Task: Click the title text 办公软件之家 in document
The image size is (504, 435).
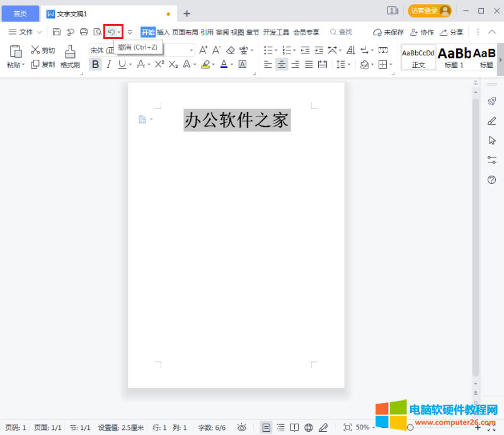Action: 237,120
